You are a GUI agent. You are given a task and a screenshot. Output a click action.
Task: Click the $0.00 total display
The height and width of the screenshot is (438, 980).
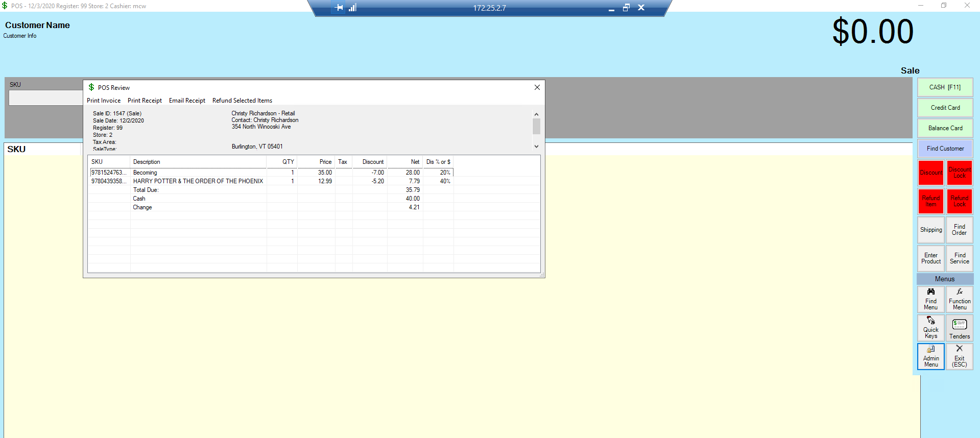873,32
